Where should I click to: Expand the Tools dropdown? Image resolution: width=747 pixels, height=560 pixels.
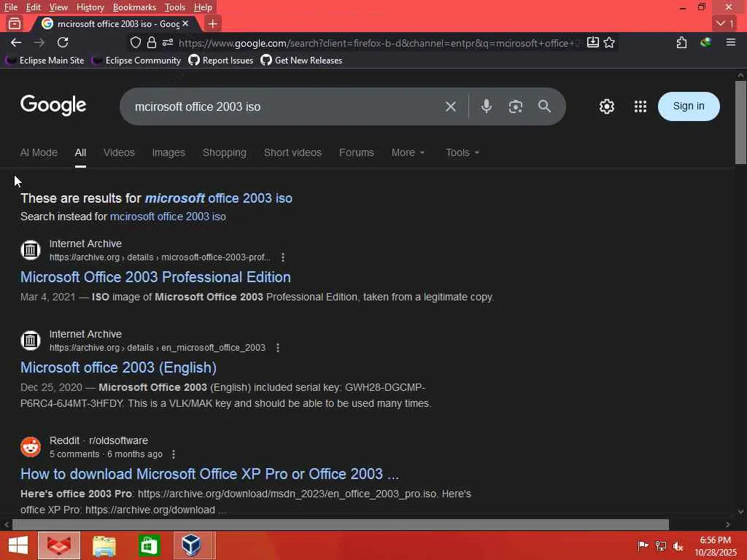[x=462, y=152]
